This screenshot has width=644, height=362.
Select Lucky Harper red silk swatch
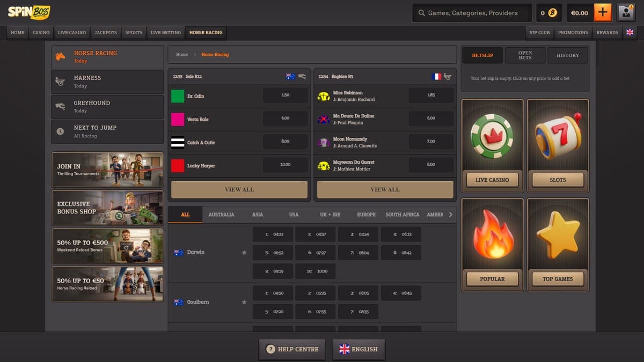[178, 166]
